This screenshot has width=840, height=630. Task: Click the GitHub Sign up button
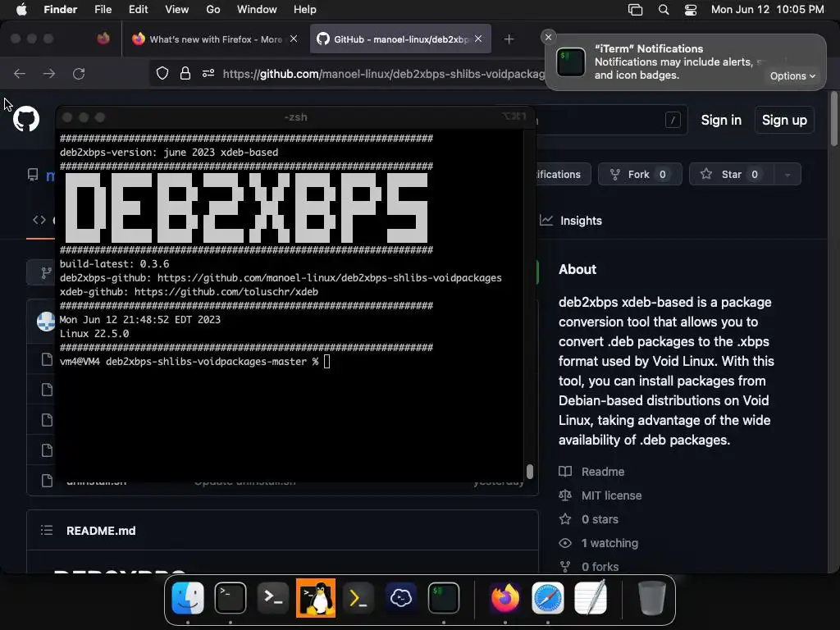784,120
